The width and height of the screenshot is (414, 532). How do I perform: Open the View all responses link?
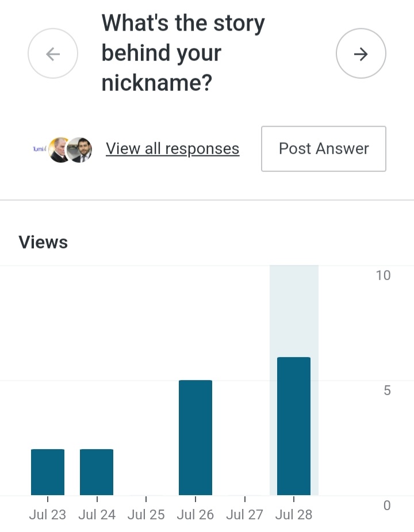172,148
